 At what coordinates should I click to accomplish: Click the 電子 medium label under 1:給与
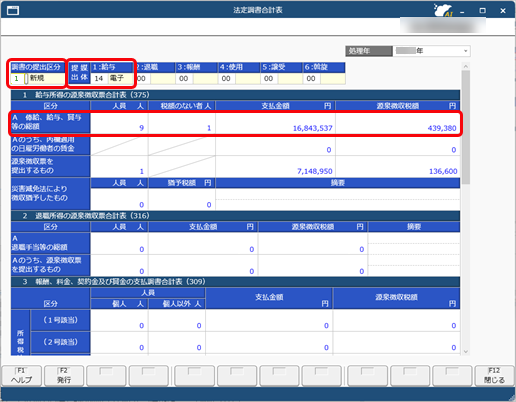tap(117, 78)
